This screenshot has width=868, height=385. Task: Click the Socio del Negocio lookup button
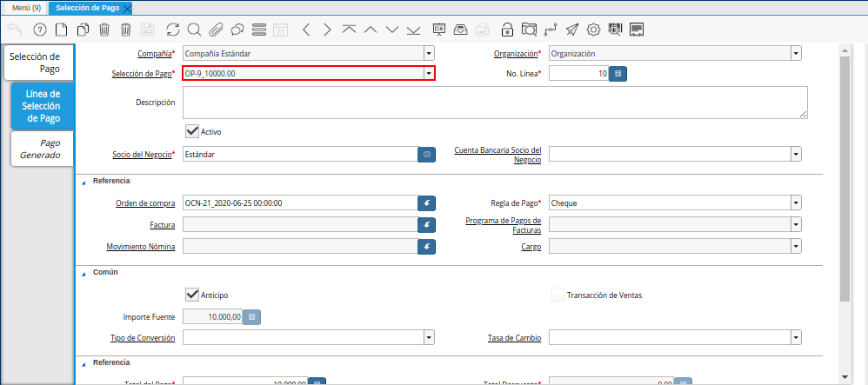(426, 155)
